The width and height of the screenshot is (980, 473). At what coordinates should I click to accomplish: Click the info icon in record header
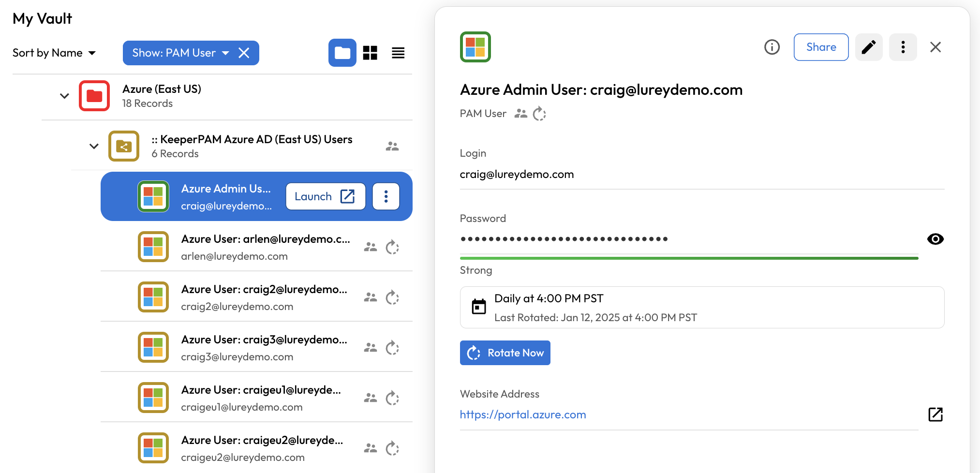(772, 47)
